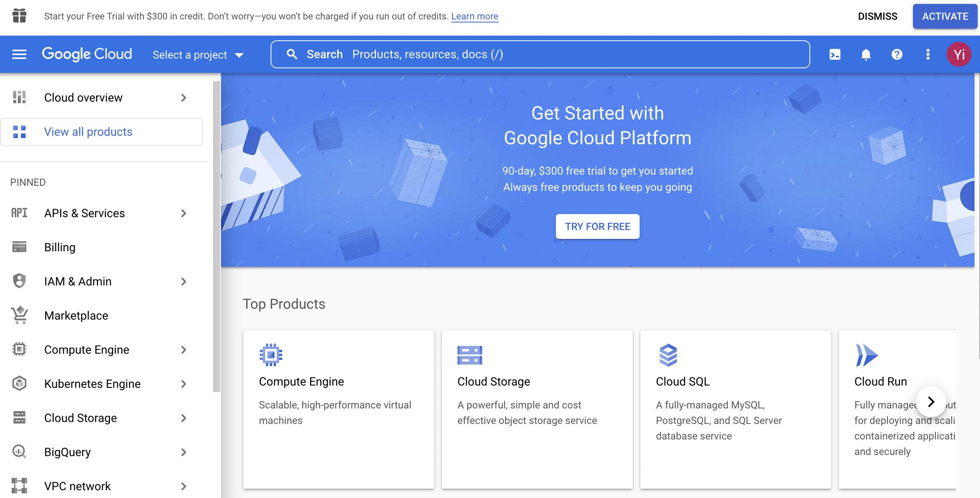980x498 pixels.
Task: Click the Cloud SQL stacked layers icon
Action: [x=668, y=355]
